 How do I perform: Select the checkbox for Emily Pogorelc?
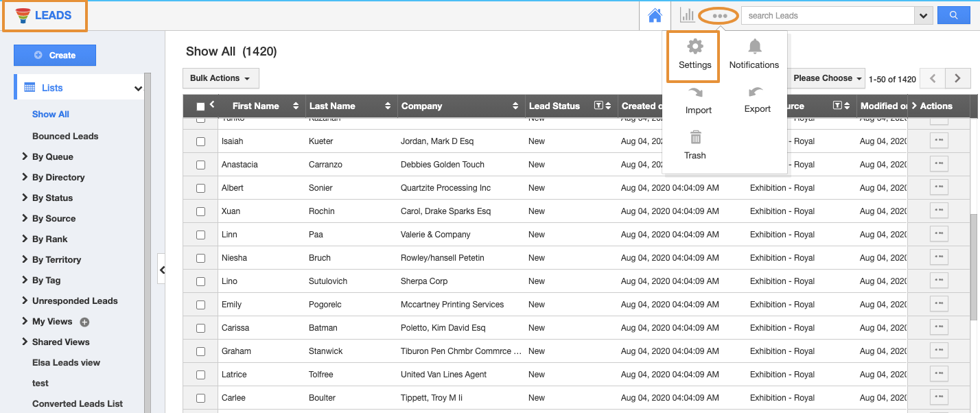pos(201,305)
